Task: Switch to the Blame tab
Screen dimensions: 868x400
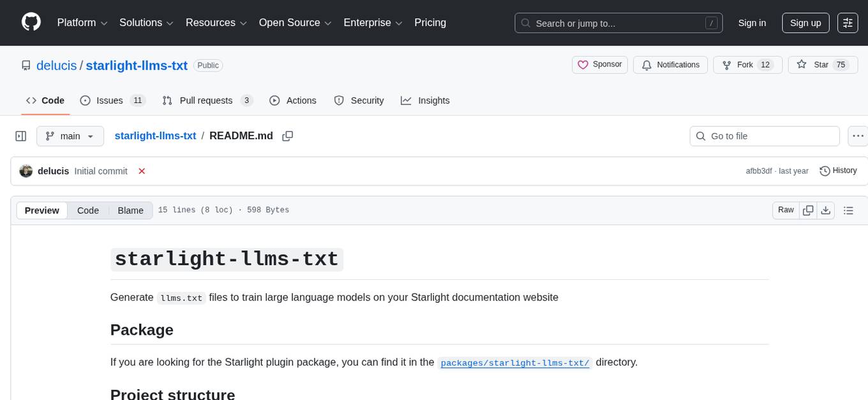Action: 130,210
